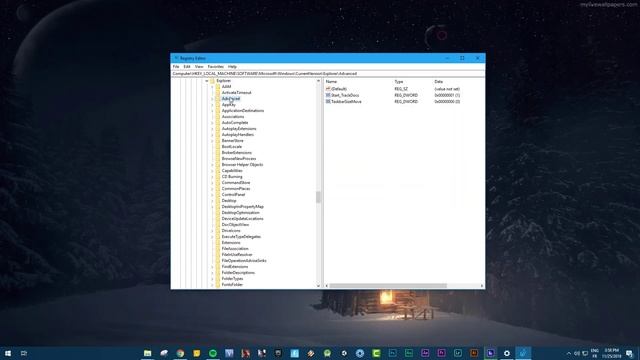Select the Extensions key
The width and height of the screenshot is (640, 360).
coord(231,243)
